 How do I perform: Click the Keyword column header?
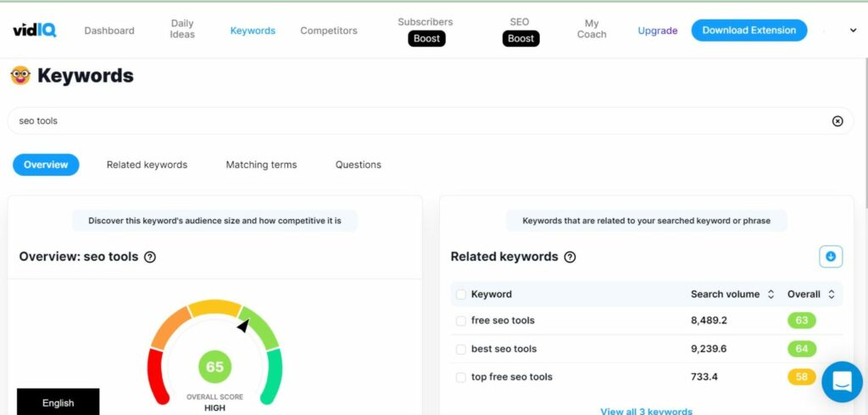click(x=491, y=294)
